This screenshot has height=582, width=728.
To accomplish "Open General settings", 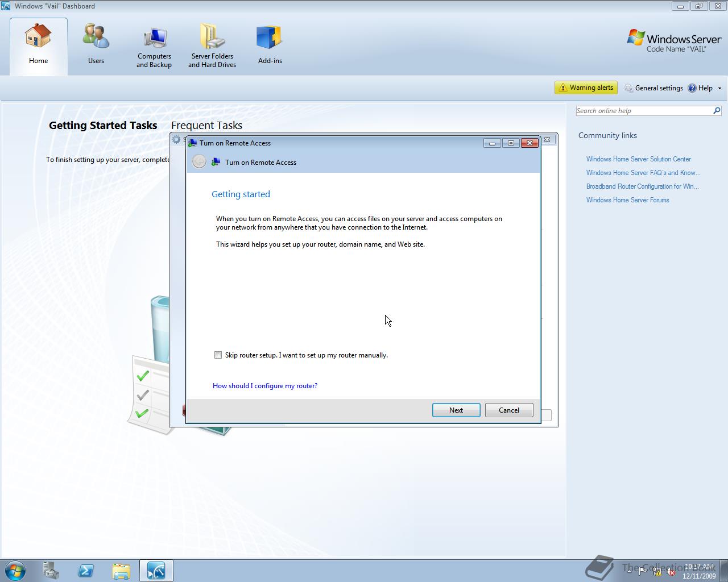I will coord(653,88).
